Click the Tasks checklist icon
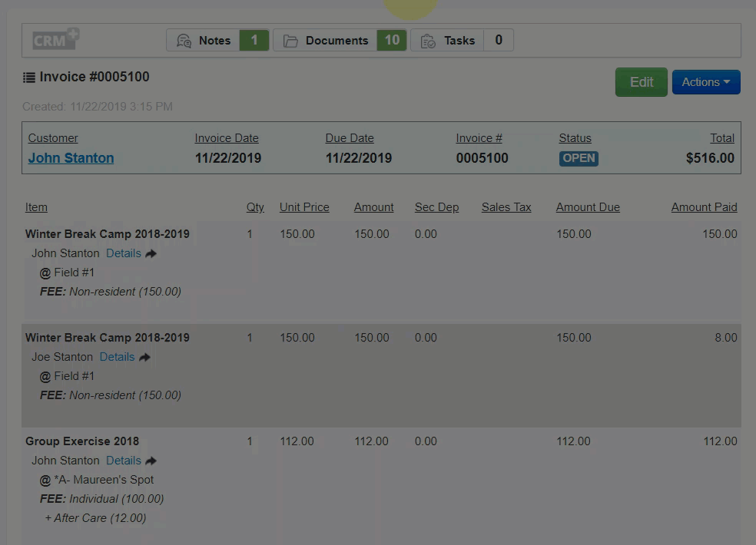Image resolution: width=756 pixels, height=545 pixels. click(428, 41)
